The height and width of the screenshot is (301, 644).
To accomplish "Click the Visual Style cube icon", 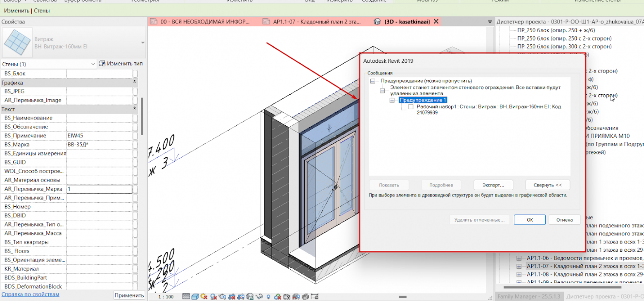I will [195, 296].
